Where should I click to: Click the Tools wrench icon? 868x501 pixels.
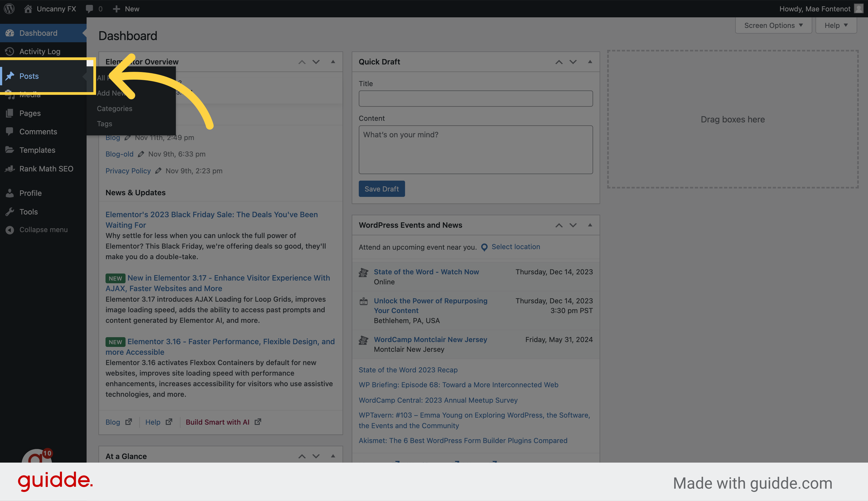(x=10, y=212)
